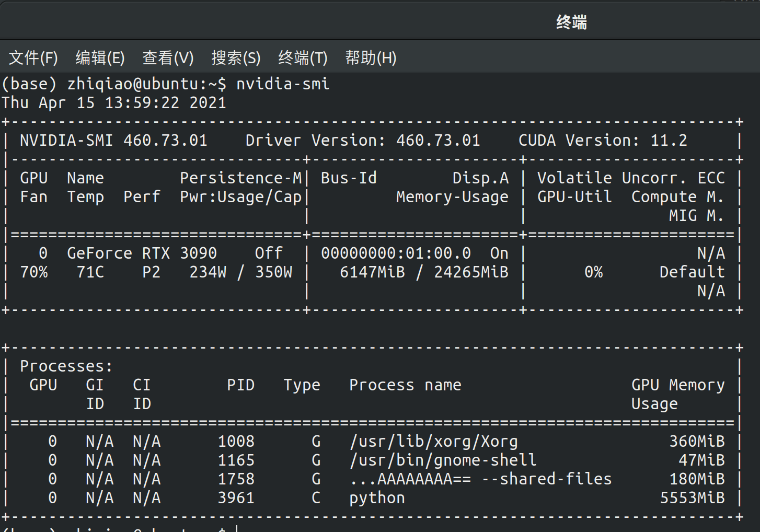
Task: Select the memory usage 6147MiB / 24265MiB text
Action: (424, 272)
